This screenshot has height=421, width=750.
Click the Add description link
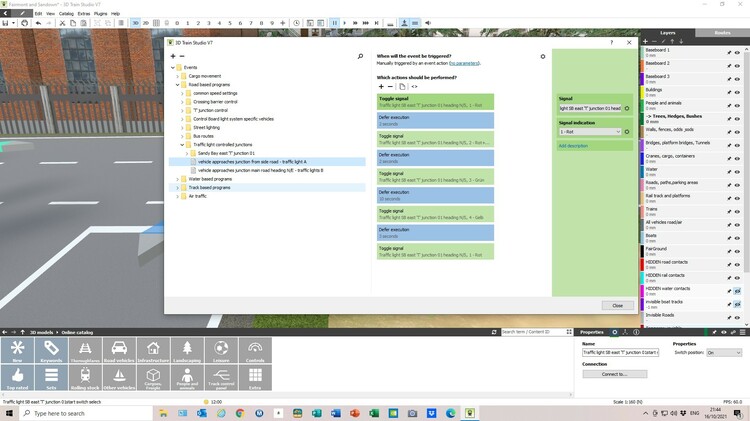click(573, 146)
